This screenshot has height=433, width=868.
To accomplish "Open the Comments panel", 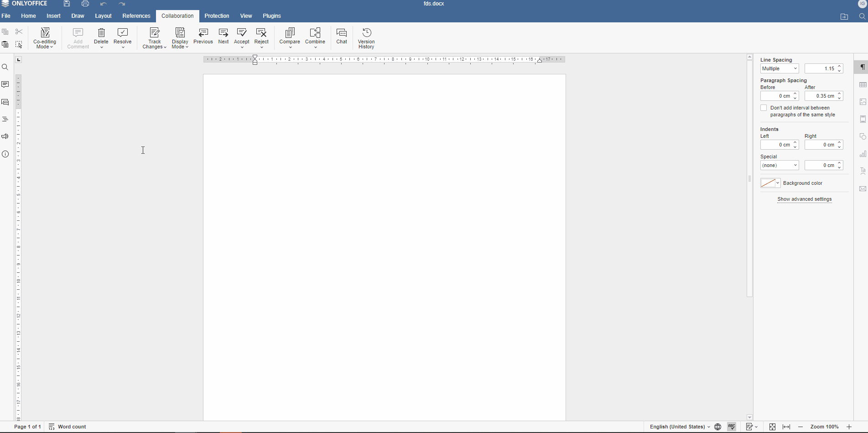I will pyautogui.click(x=5, y=84).
